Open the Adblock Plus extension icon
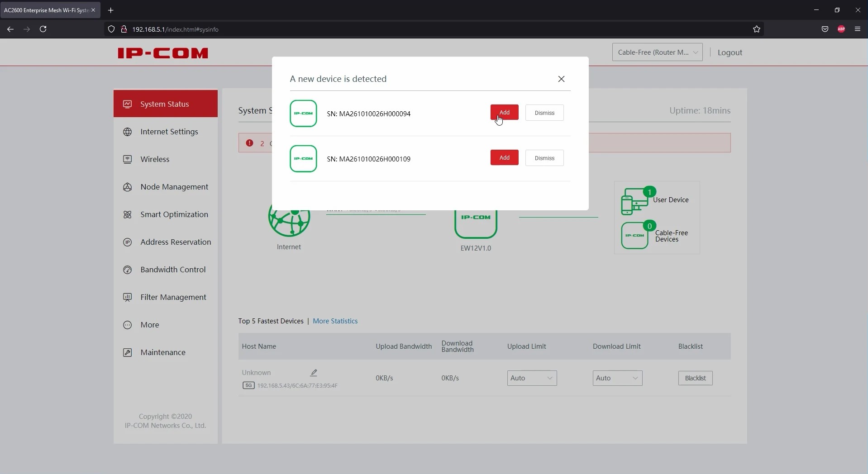Screen dimensions: 868x474 coord(841,29)
